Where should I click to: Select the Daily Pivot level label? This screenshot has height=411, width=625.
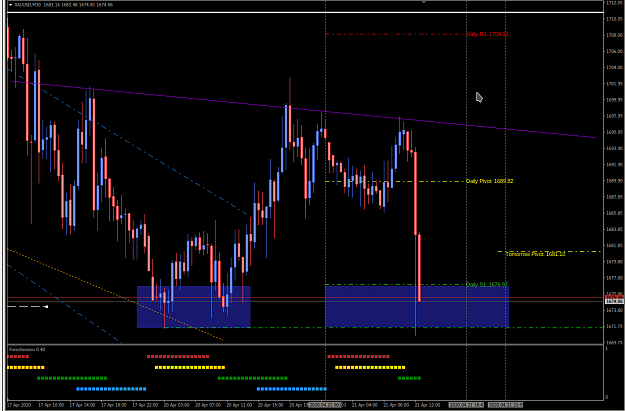[489, 181]
